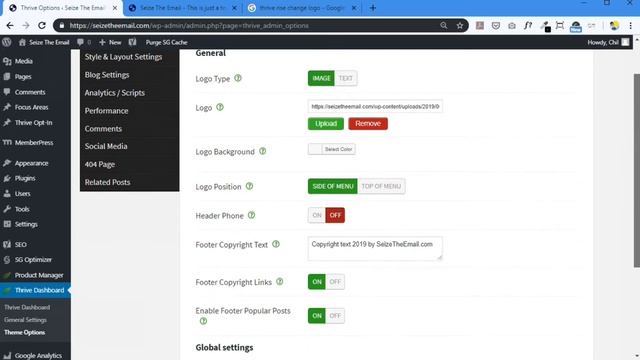This screenshot has height=360, width=640.
Task: Open General Settings under Thrive Dashboard
Action: (x=25, y=320)
